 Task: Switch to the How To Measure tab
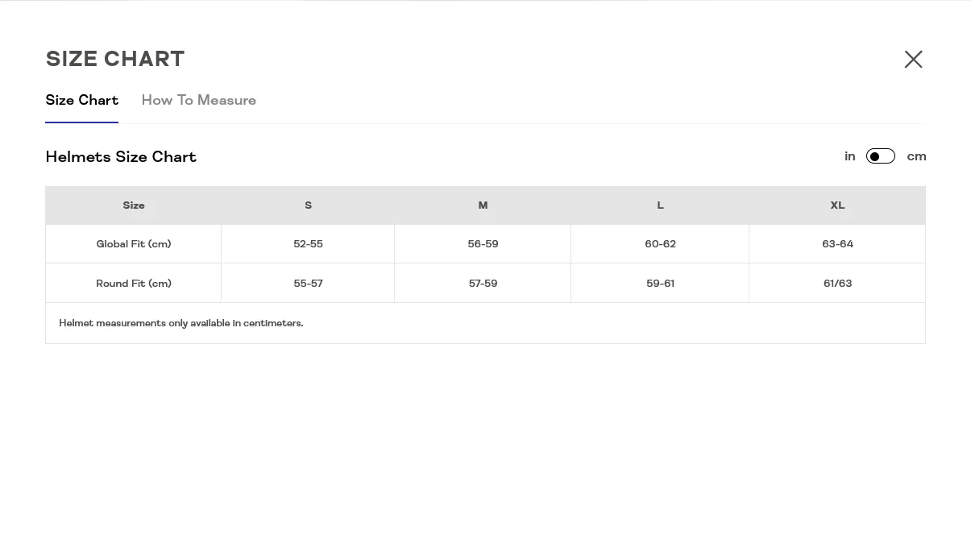tap(198, 101)
